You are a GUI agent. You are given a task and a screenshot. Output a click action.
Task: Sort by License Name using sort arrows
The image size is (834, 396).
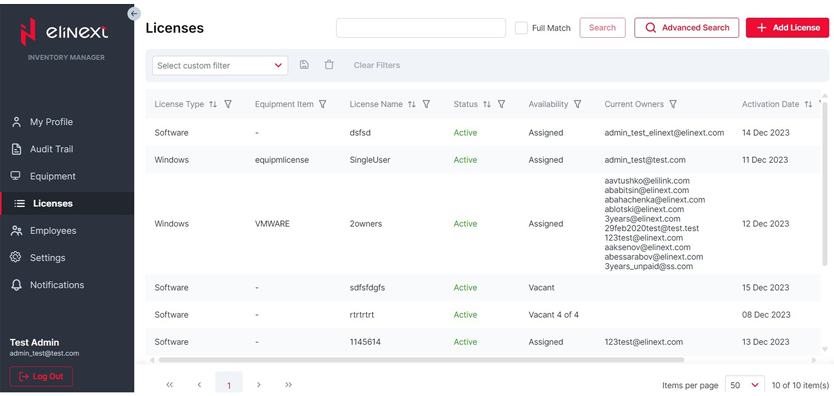(x=412, y=104)
